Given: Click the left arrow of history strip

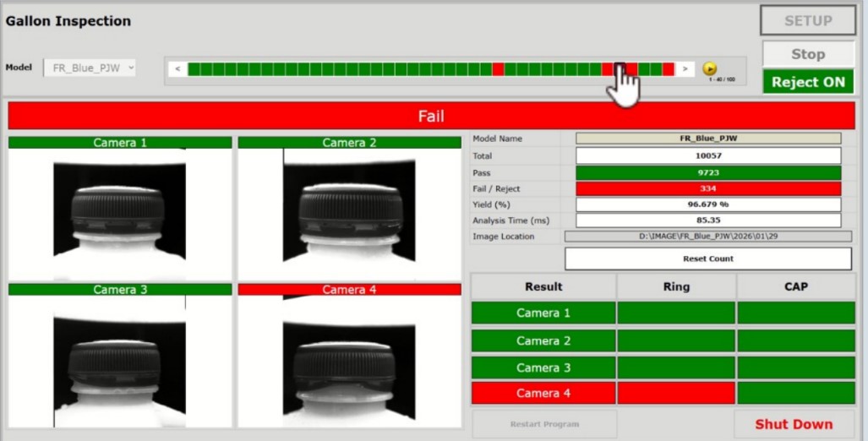Looking at the screenshot, I should pyautogui.click(x=177, y=69).
